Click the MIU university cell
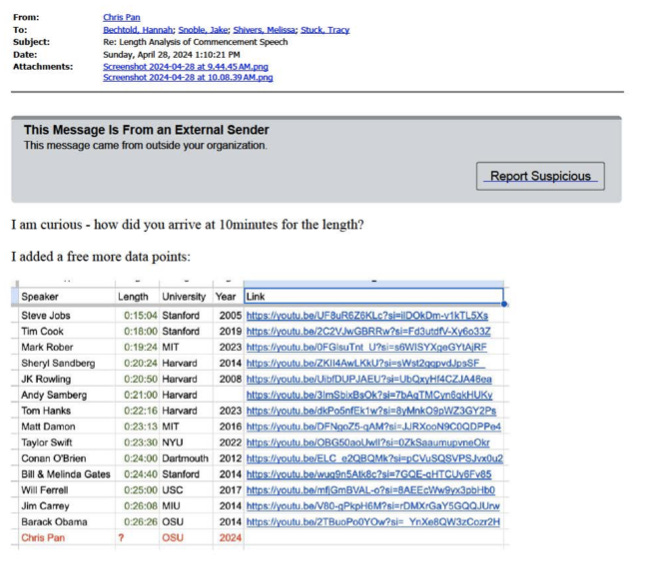The width and height of the screenshot is (646, 569). tap(186, 506)
